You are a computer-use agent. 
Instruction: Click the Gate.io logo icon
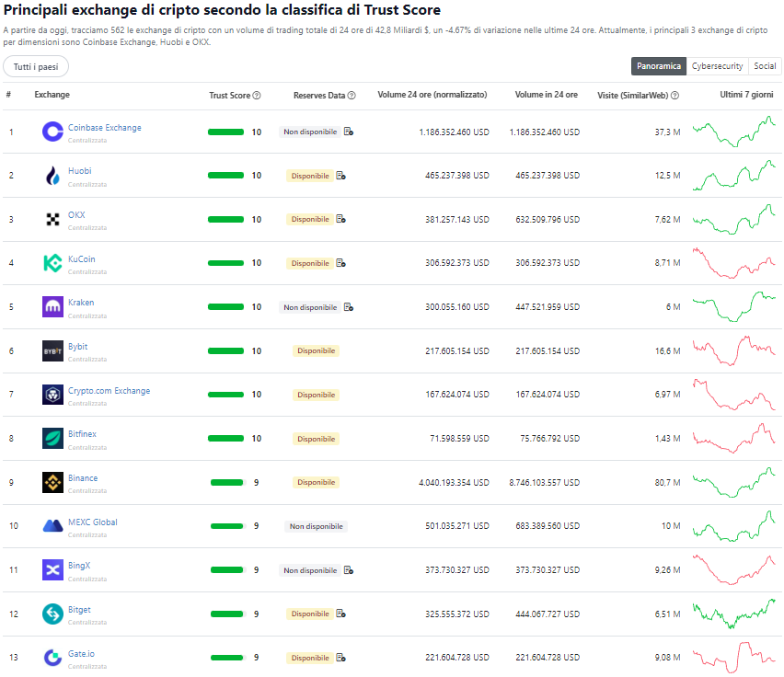coord(52,658)
